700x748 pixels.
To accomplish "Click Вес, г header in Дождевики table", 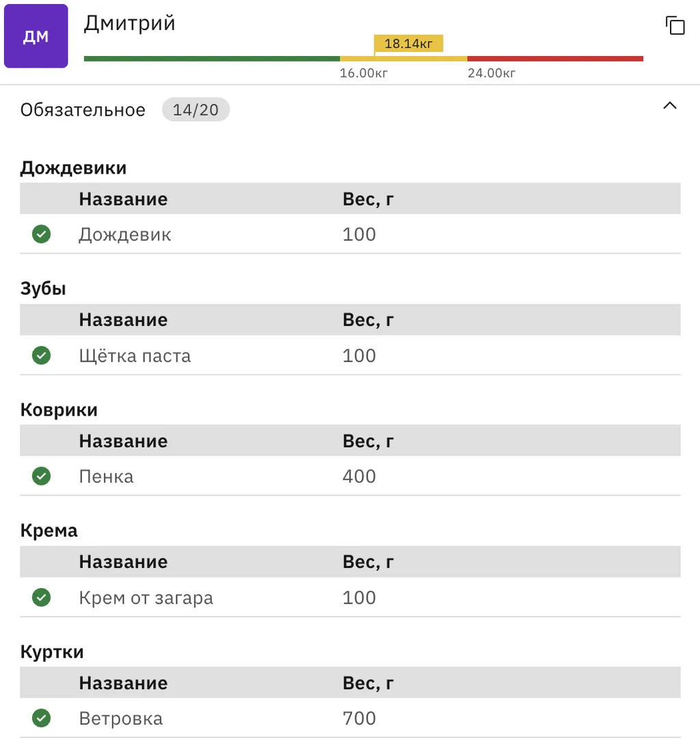I will click(x=368, y=199).
